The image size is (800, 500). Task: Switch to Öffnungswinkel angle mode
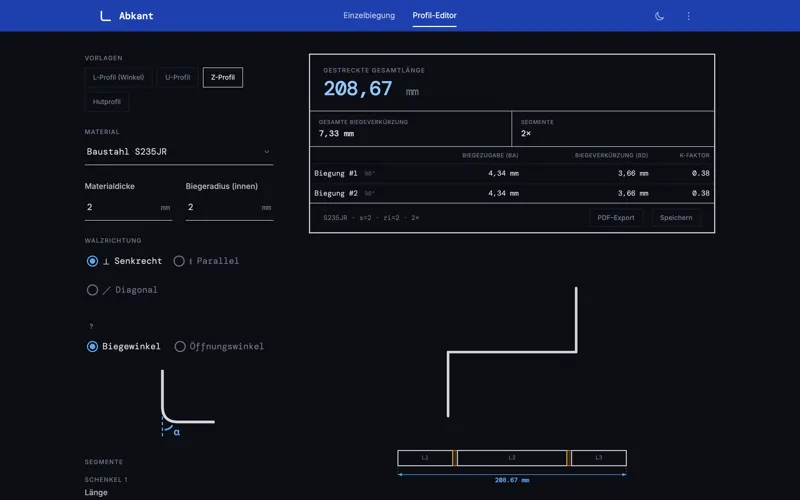click(181, 347)
